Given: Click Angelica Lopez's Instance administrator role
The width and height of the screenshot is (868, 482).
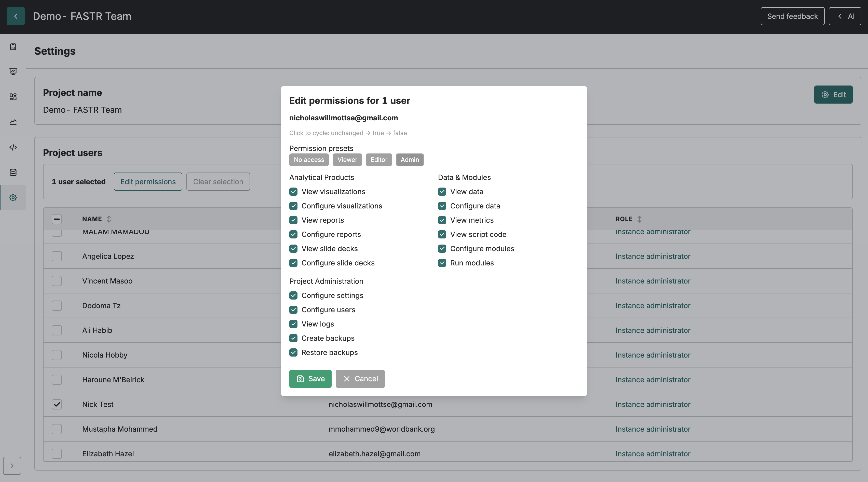Looking at the screenshot, I should coord(653,257).
